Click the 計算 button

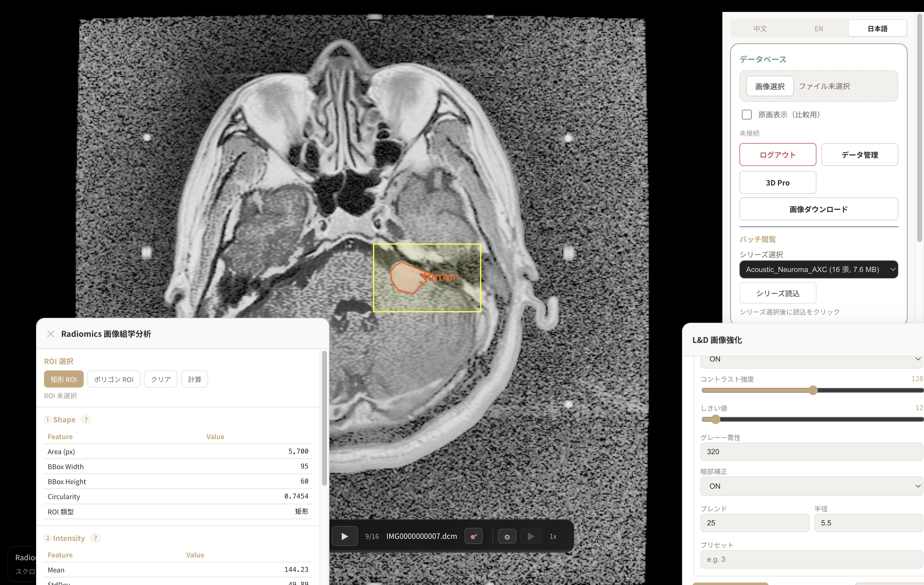point(195,379)
